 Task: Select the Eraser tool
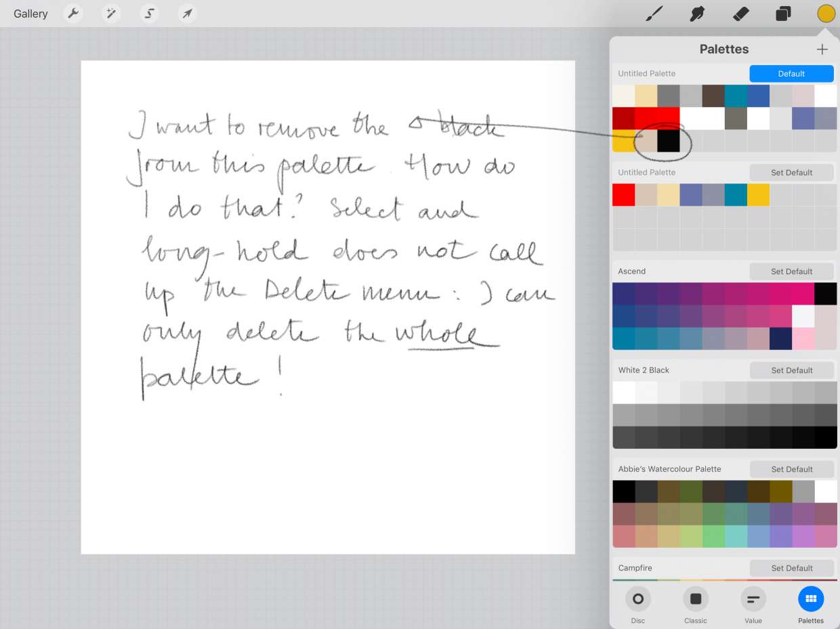pos(740,13)
